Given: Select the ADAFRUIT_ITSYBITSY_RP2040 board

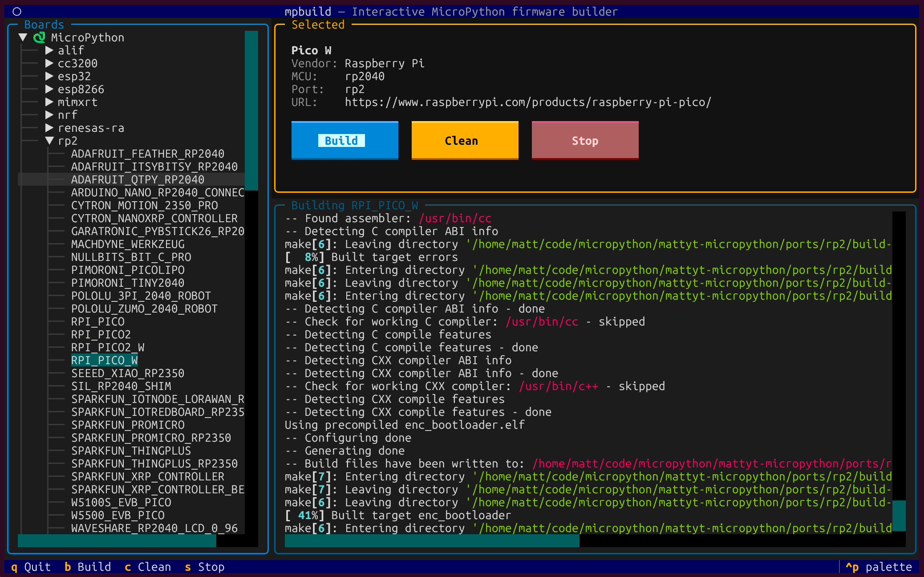Looking at the screenshot, I should (x=154, y=167).
